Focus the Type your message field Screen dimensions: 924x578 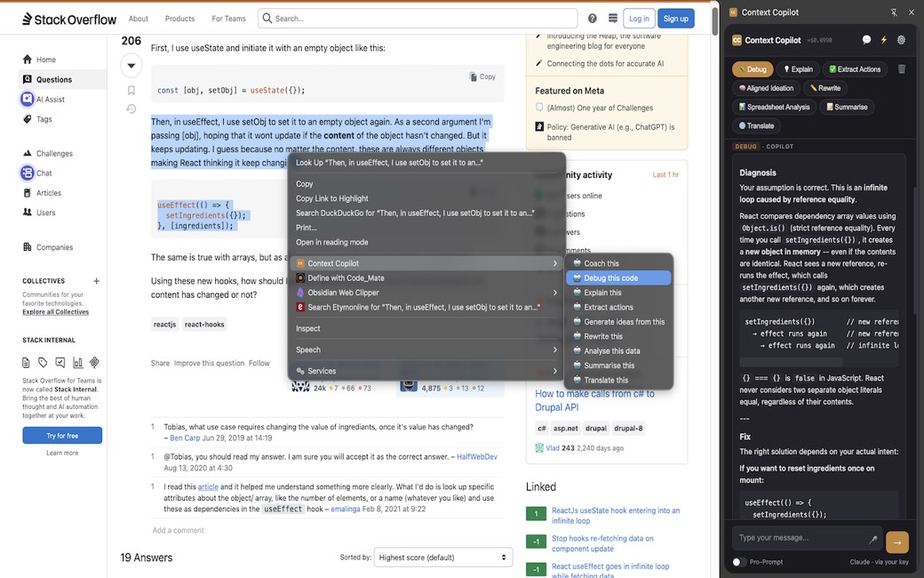(x=801, y=538)
